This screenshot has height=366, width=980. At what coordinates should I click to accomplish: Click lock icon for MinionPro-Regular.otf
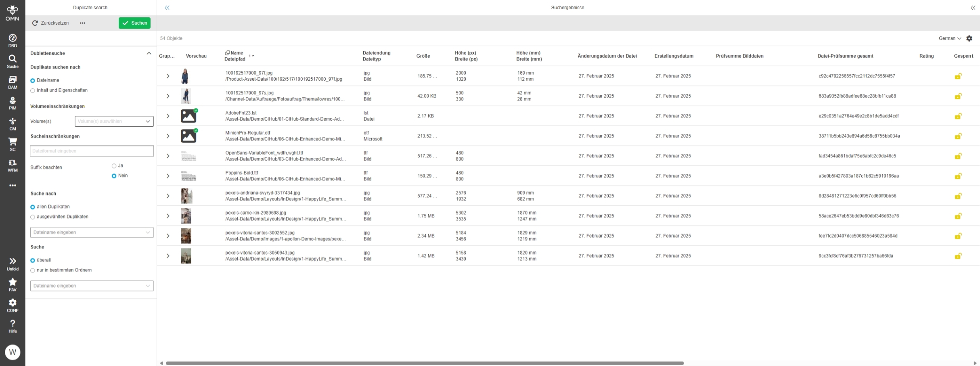coord(958,136)
